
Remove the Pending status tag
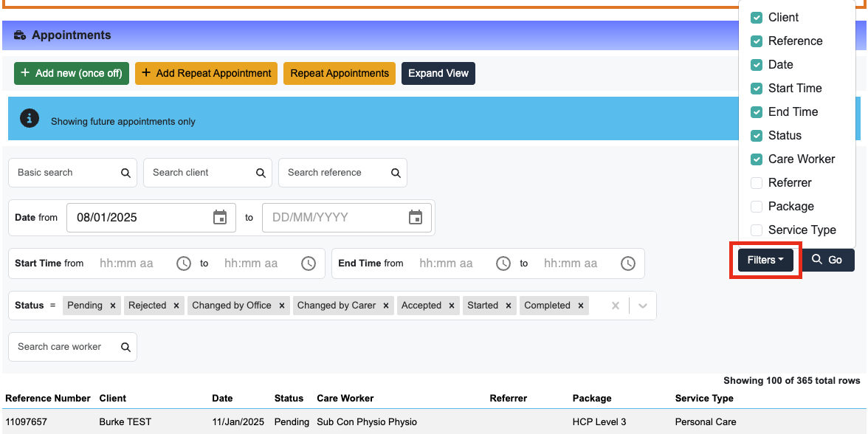click(112, 306)
